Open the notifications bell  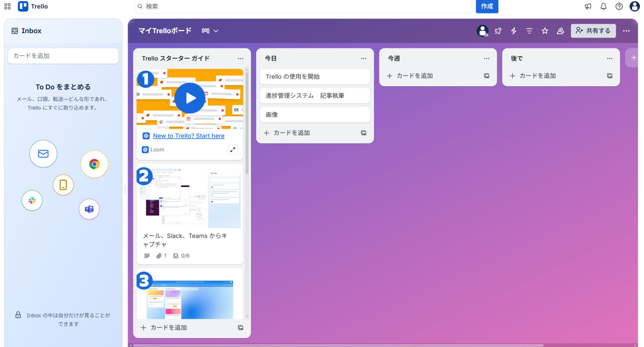click(x=603, y=6)
